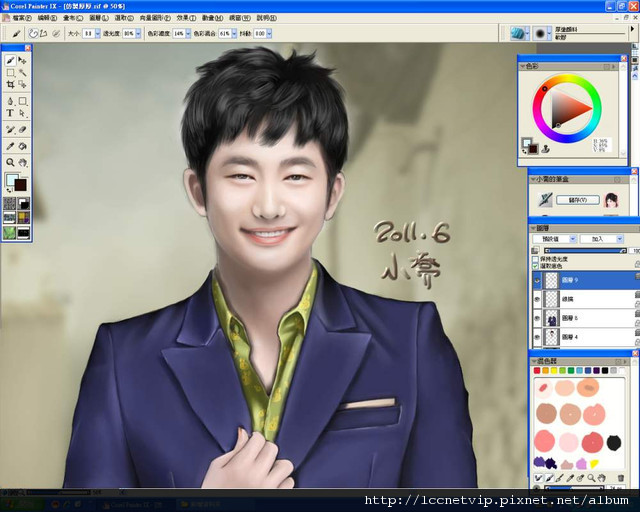640x512 pixels.
Task: Open the 效果 Effects menu
Action: pyautogui.click(x=187, y=18)
